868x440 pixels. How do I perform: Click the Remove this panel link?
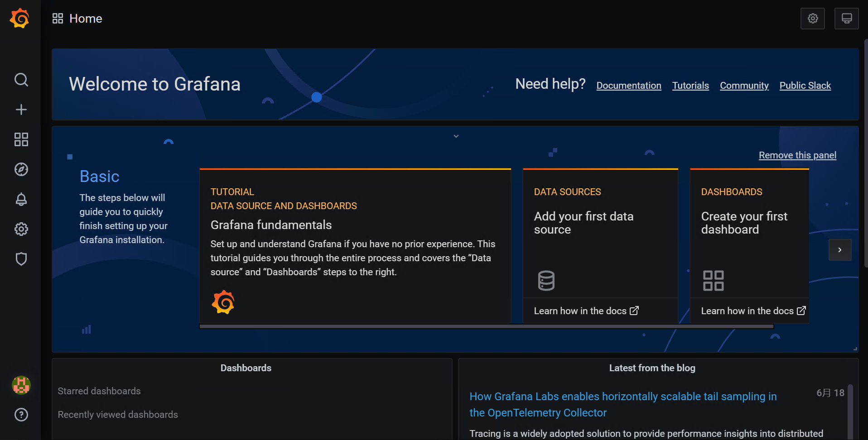click(x=797, y=155)
